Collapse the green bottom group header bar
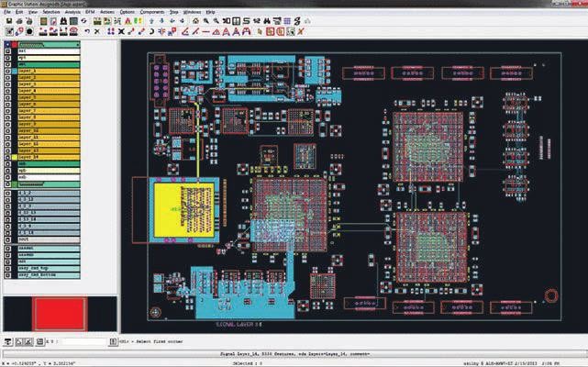Image resolution: width=588 pixels, height=367 pixels. click(49, 184)
